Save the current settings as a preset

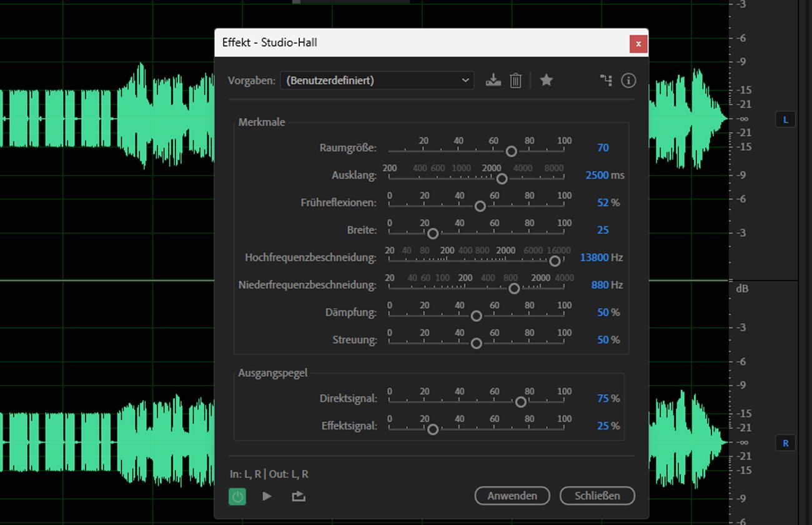point(493,80)
